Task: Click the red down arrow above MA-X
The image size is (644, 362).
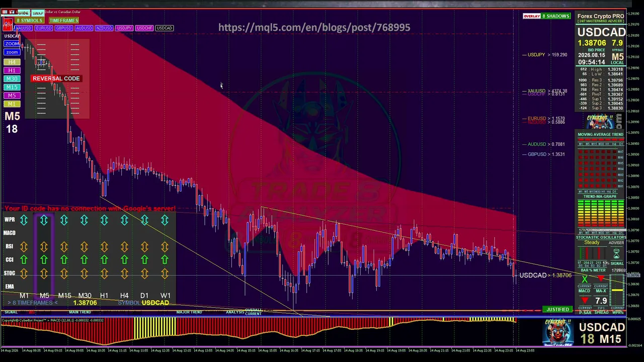Action: [x=601, y=279]
